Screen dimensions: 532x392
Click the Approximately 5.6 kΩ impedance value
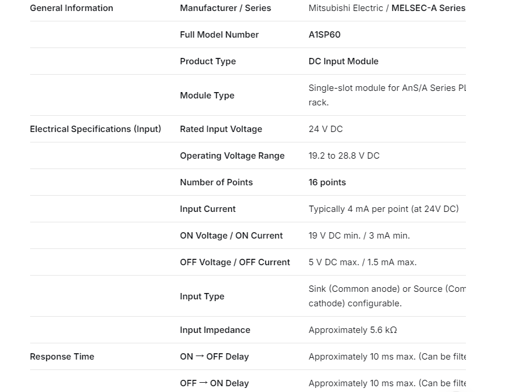click(352, 330)
